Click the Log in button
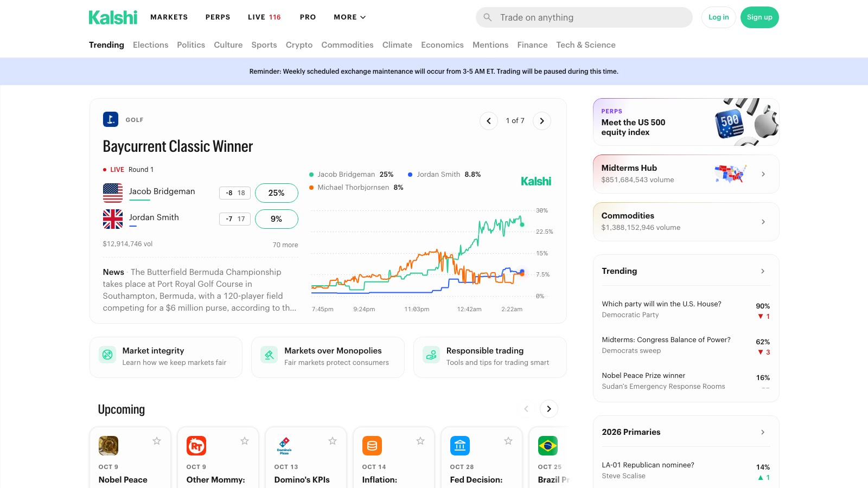The width and height of the screenshot is (868, 488). tap(719, 17)
